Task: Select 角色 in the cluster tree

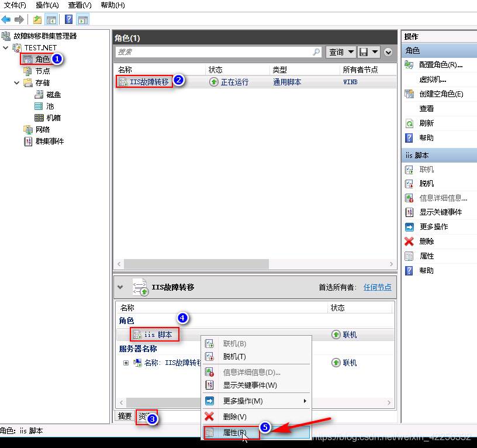Action: (x=42, y=59)
